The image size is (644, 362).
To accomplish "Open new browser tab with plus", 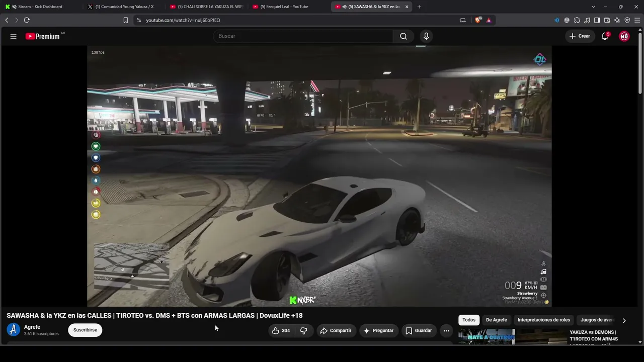I will click(x=419, y=7).
